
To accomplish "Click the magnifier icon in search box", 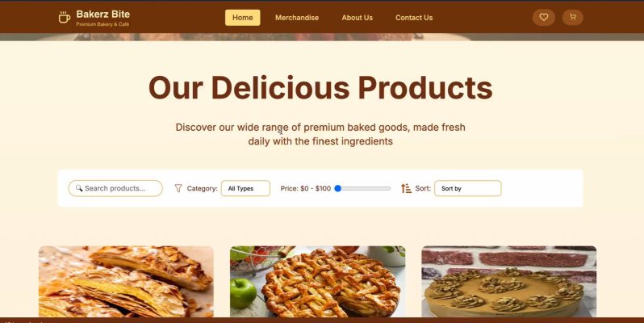I will click(x=79, y=188).
